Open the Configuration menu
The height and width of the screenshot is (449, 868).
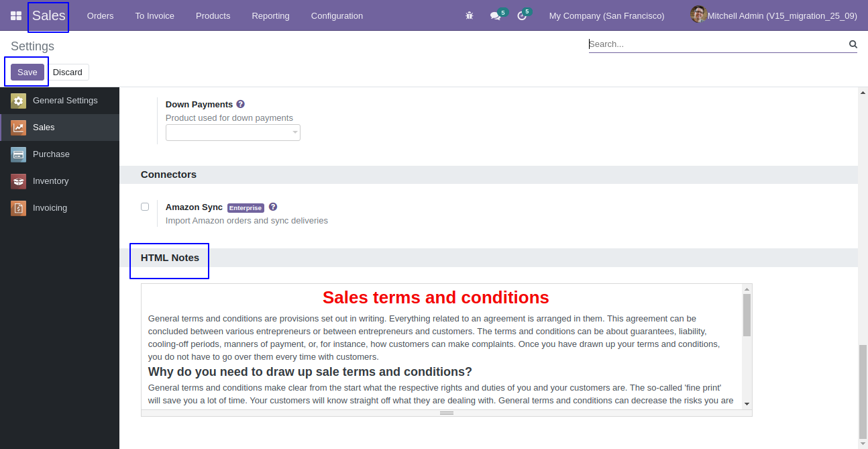pos(337,15)
